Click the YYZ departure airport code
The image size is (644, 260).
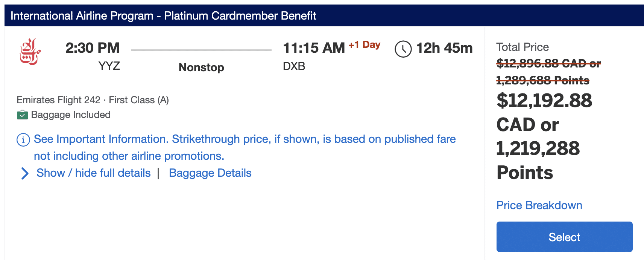click(x=109, y=66)
